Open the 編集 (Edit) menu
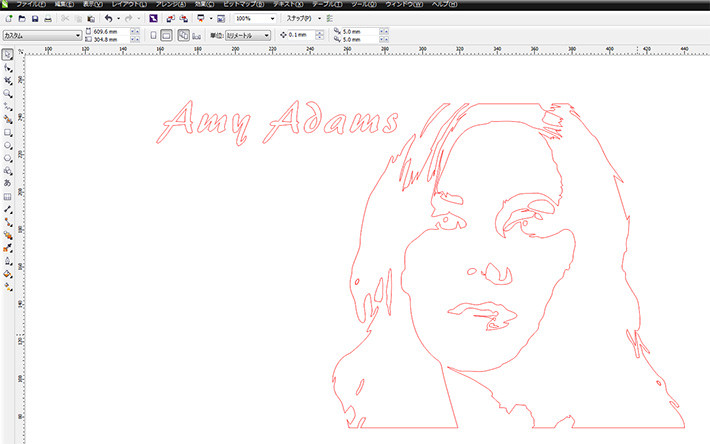 (64, 5)
